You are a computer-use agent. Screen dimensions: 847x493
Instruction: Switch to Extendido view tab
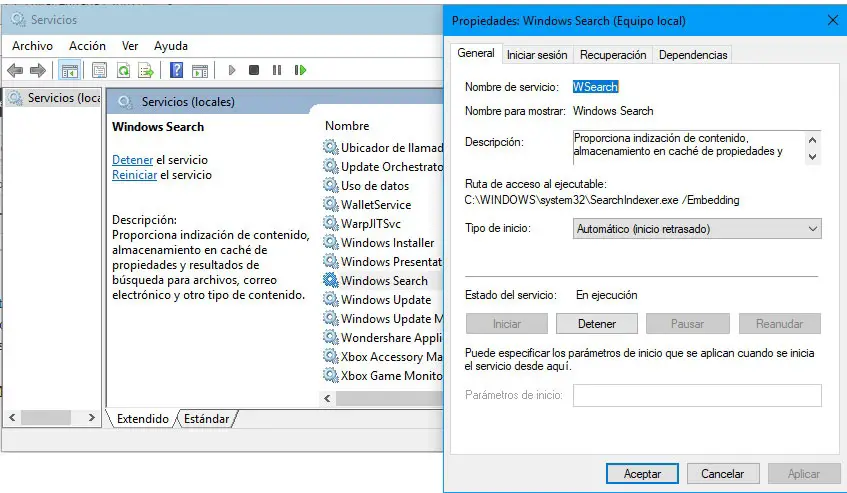pos(143,418)
